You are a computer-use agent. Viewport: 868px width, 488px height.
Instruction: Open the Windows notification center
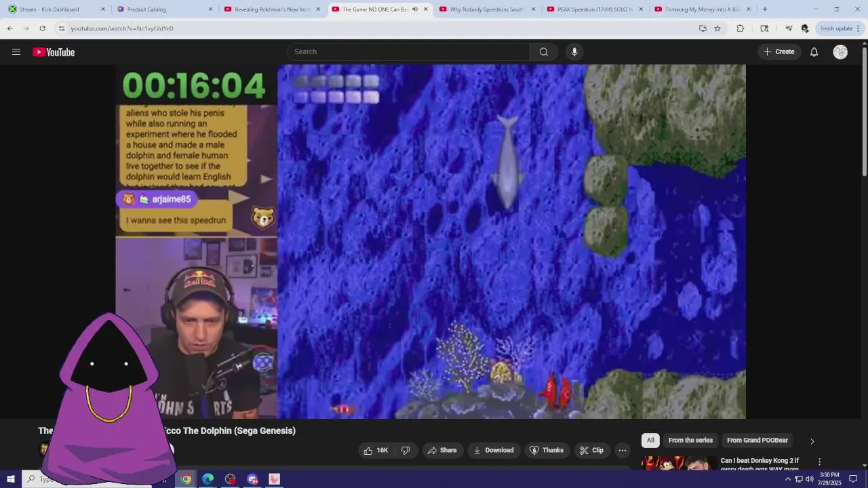853,479
